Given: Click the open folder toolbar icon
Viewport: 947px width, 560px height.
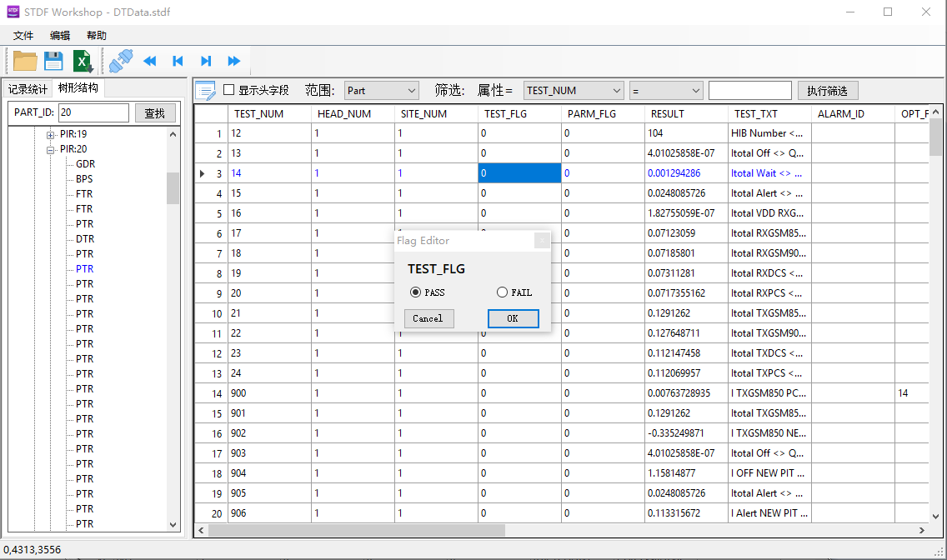Looking at the screenshot, I should pyautogui.click(x=25, y=61).
